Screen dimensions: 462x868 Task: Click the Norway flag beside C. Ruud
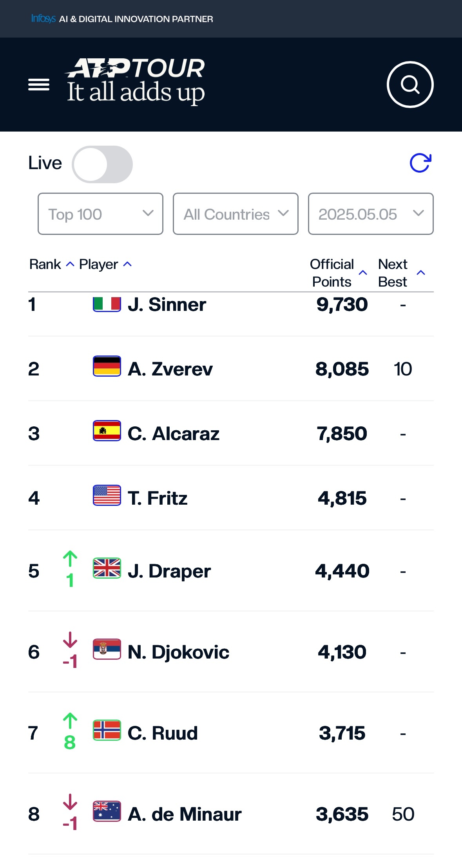[x=107, y=730]
